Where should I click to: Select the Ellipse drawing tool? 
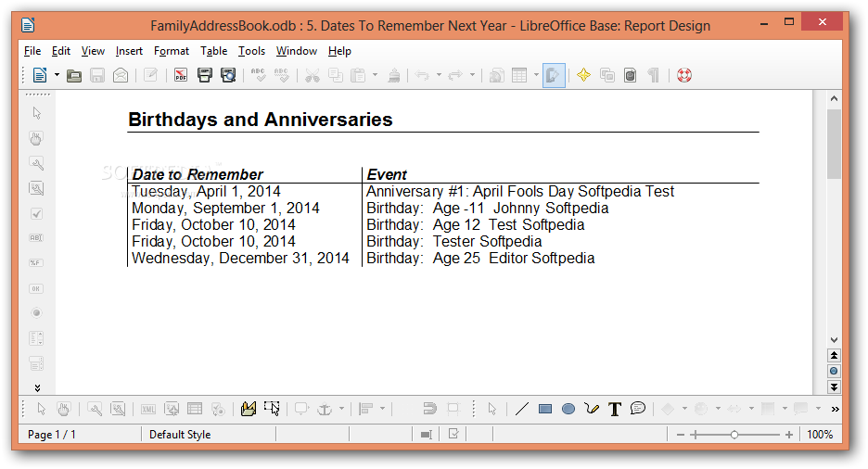[568, 409]
